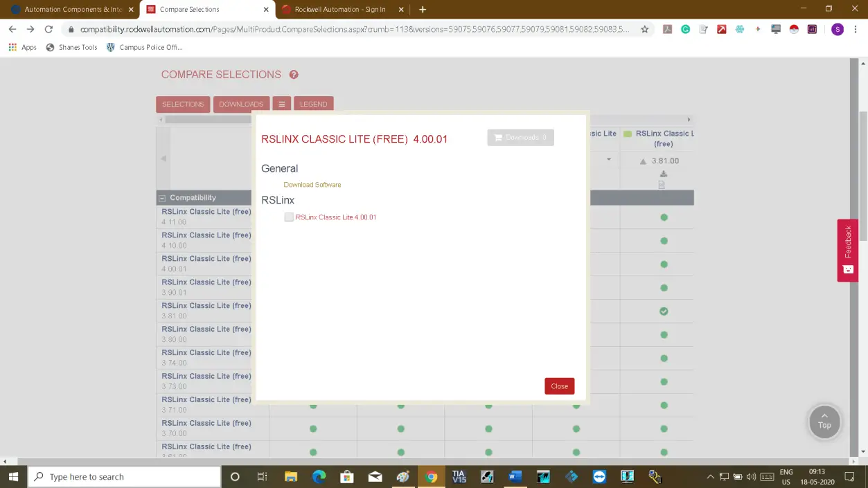Open TIA Portal V15 from taskbar

459,476
